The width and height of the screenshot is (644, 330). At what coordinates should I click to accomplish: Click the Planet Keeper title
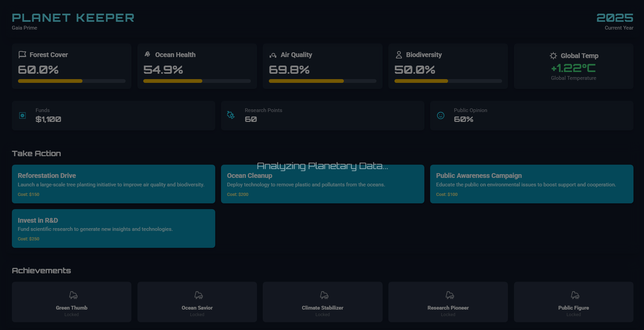73,18
